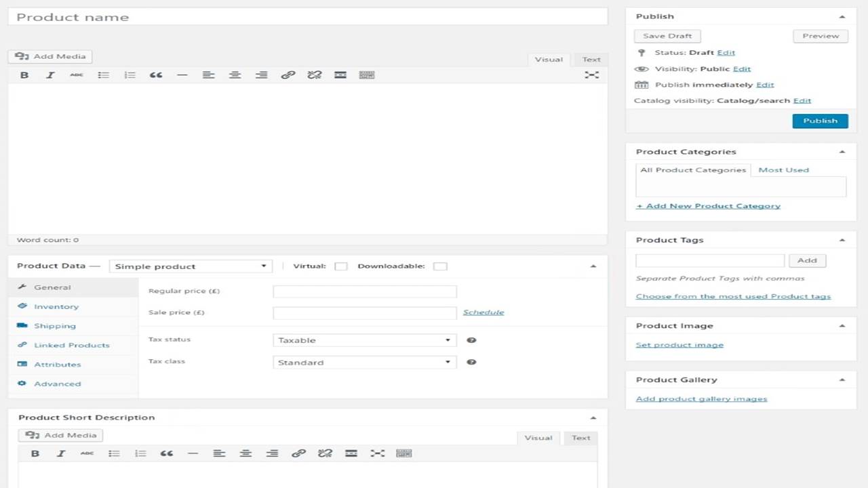Screen dimensions: 868x488
Task: Collapse the Publish panel
Action: (842, 16)
